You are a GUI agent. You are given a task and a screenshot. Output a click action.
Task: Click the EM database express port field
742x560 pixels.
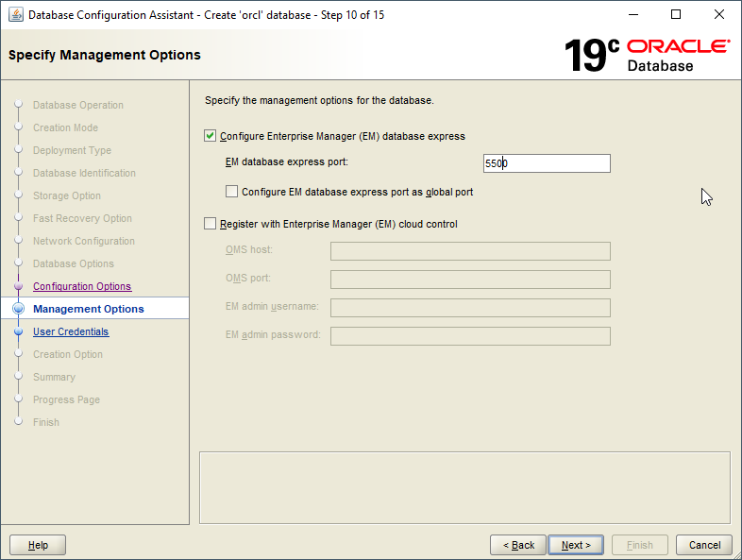click(x=546, y=163)
